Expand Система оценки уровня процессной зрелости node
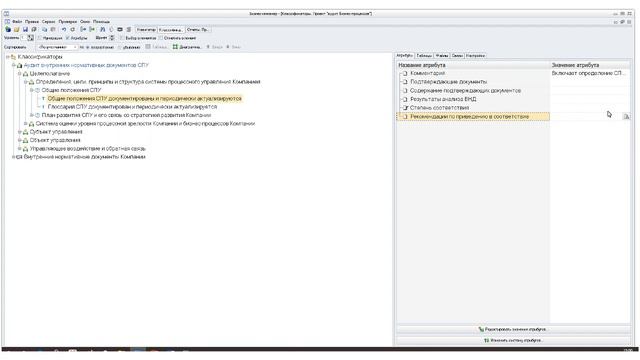The width and height of the screenshot is (640, 360). point(25,124)
